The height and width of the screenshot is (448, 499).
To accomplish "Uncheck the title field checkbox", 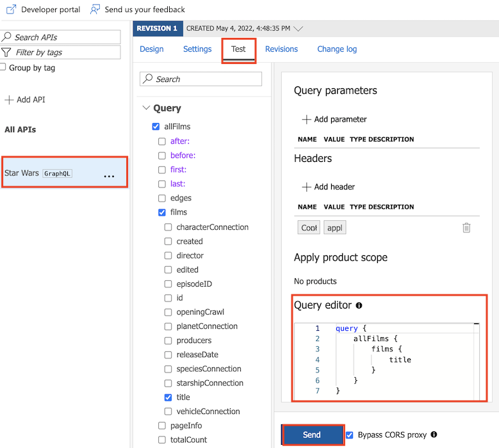I will [x=168, y=397].
